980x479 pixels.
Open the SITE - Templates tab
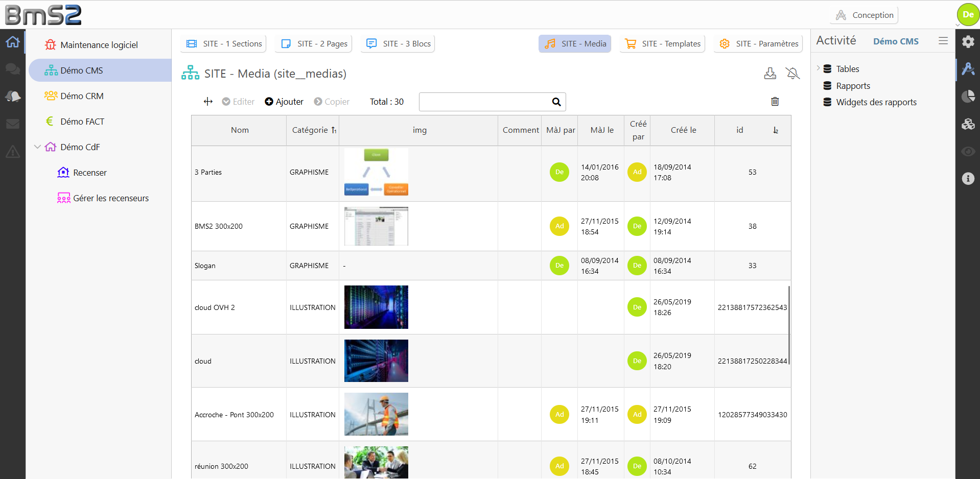663,44
